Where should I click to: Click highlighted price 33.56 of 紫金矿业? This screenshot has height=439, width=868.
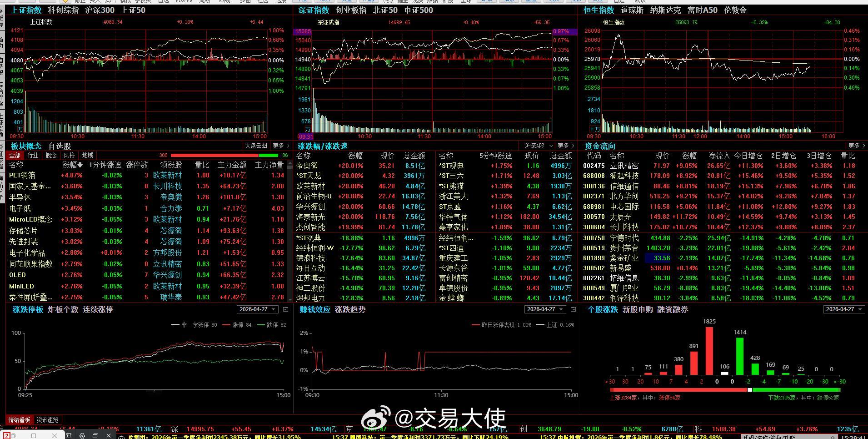click(658, 258)
